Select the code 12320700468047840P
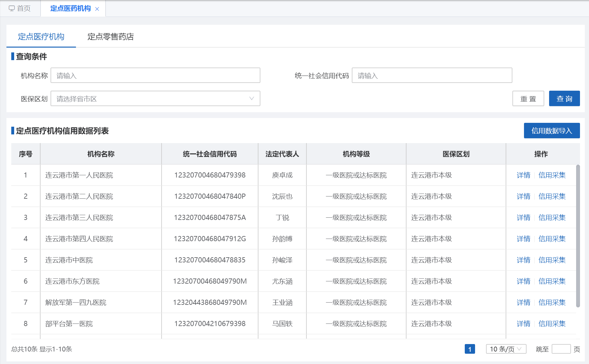This screenshot has height=364, width=589. [x=210, y=196]
